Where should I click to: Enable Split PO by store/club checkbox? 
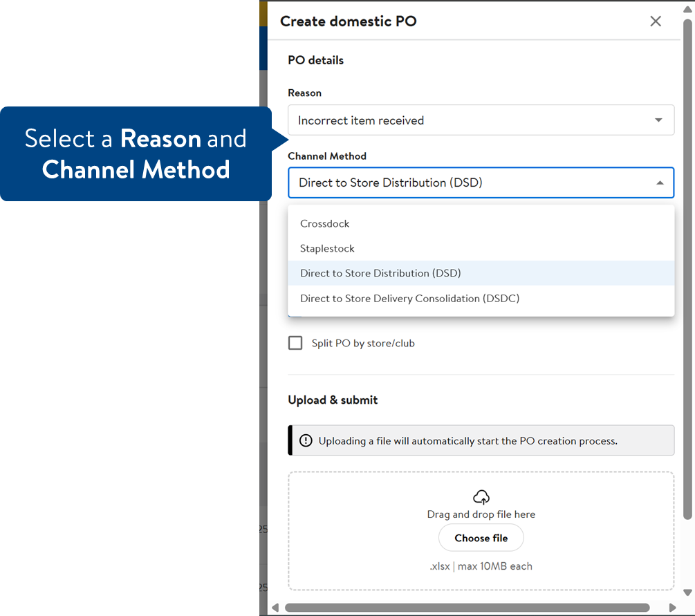295,343
